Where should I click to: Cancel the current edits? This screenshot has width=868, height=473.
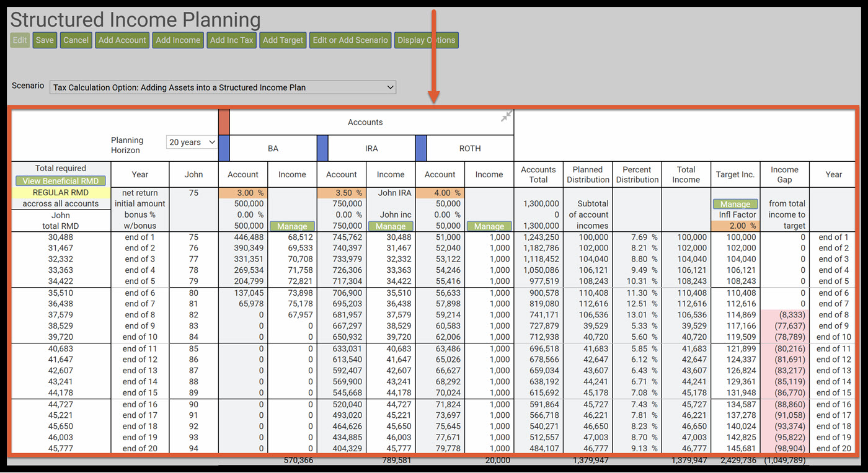coord(76,40)
